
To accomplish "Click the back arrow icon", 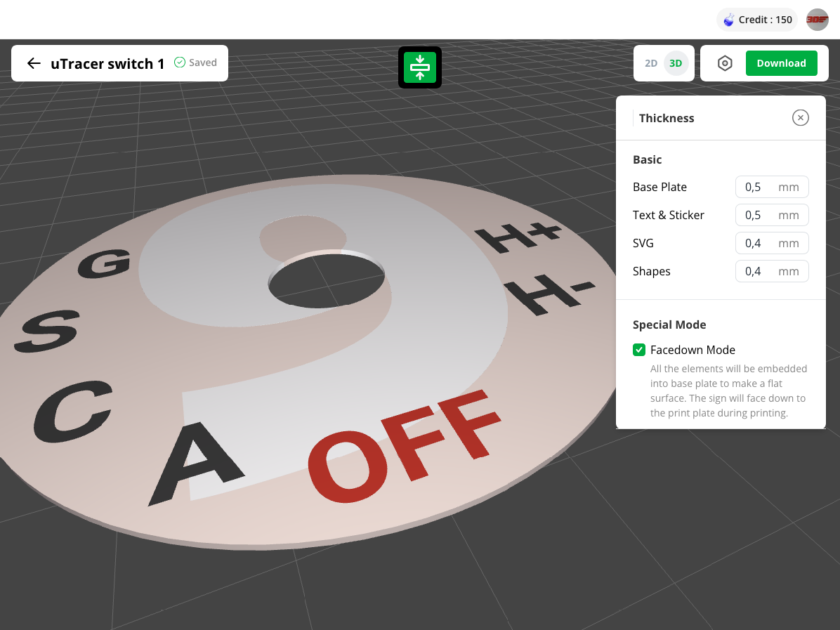I will tap(34, 63).
